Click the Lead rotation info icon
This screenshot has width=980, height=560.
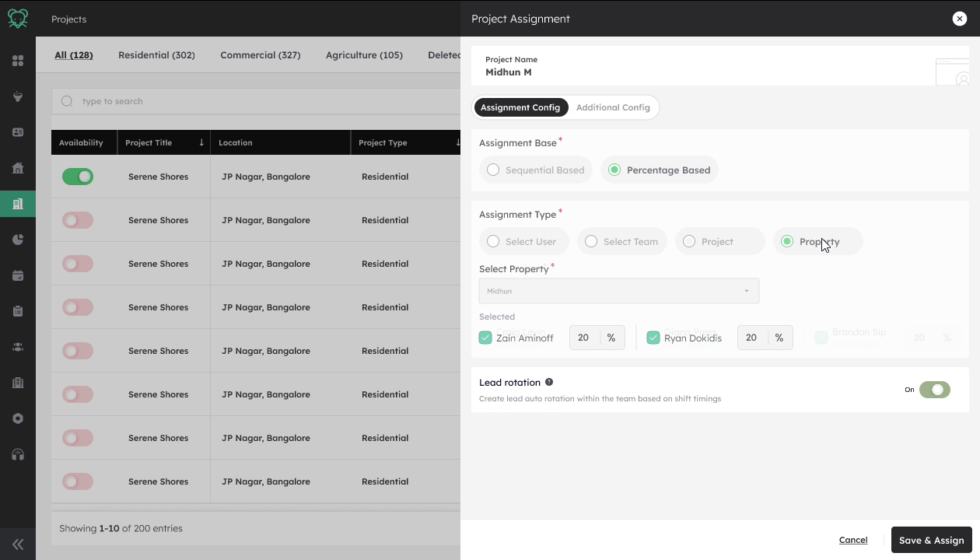(549, 382)
